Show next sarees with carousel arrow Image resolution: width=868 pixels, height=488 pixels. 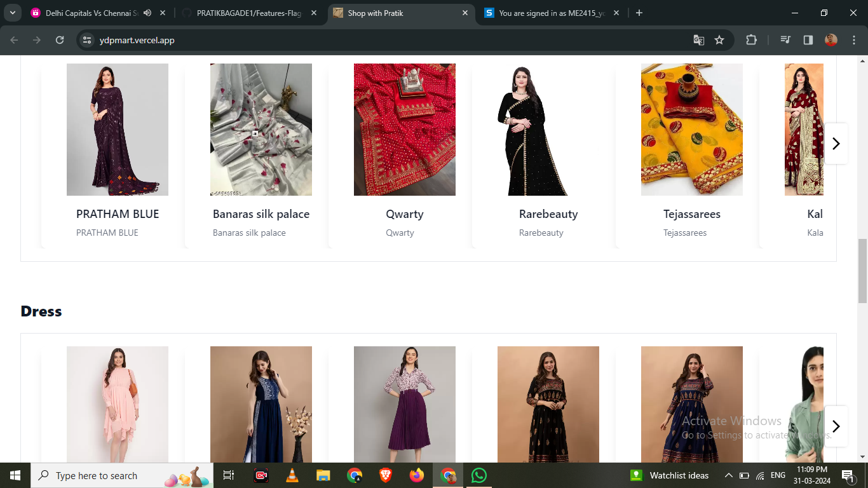tap(836, 144)
